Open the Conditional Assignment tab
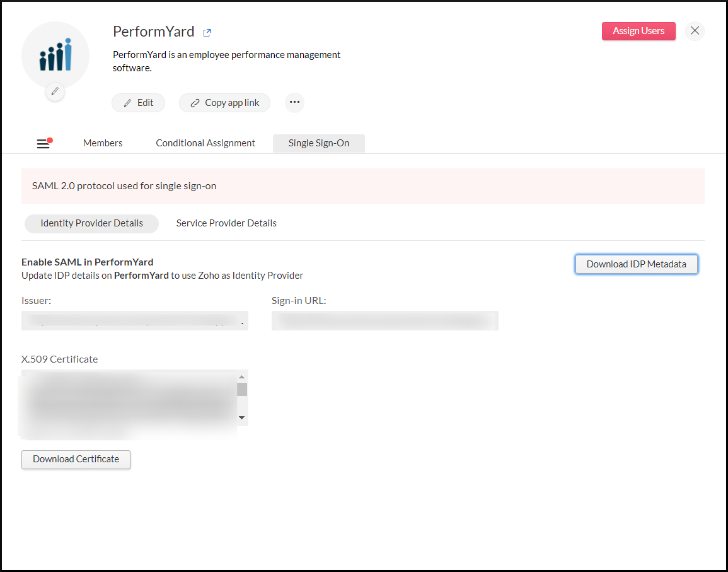Viewport: 728px width, 572px height. coord(205,143)
